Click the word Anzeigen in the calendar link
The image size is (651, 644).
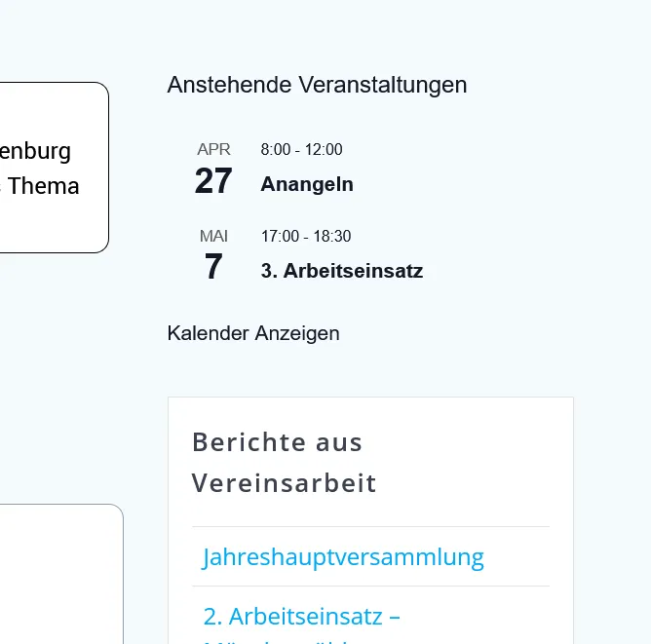pos(297,334)
